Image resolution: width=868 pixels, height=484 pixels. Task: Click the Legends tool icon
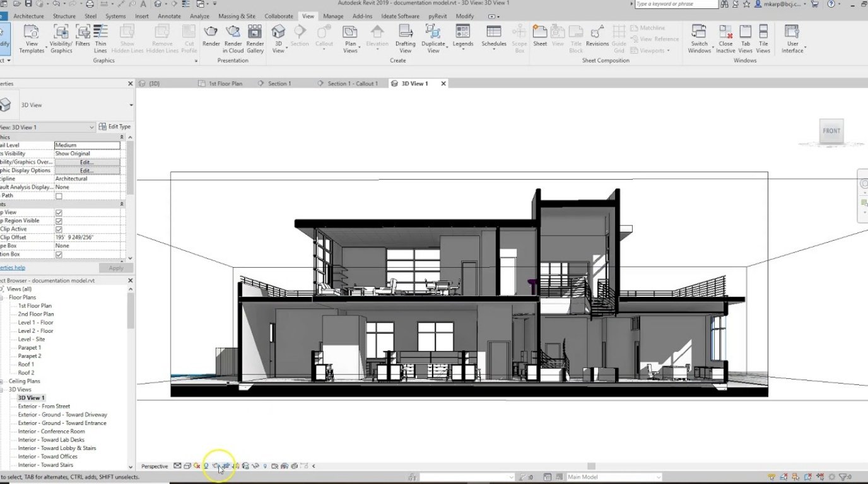(x=462, y=32)
